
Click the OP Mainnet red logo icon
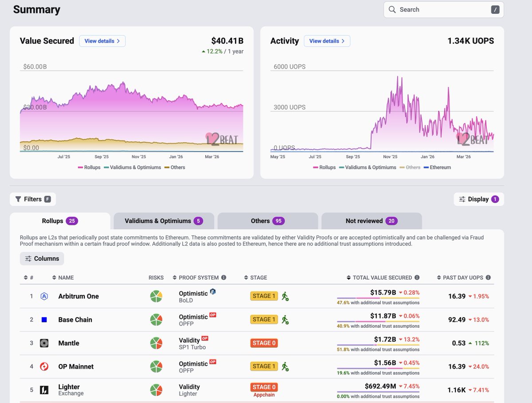(x=44, y=367)
